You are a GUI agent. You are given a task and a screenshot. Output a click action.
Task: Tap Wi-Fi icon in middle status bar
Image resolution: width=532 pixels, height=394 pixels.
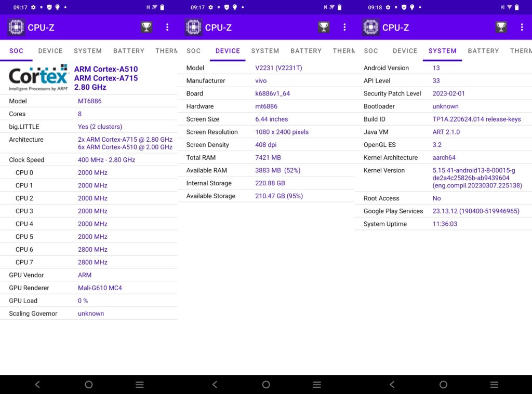click(332, 7)
